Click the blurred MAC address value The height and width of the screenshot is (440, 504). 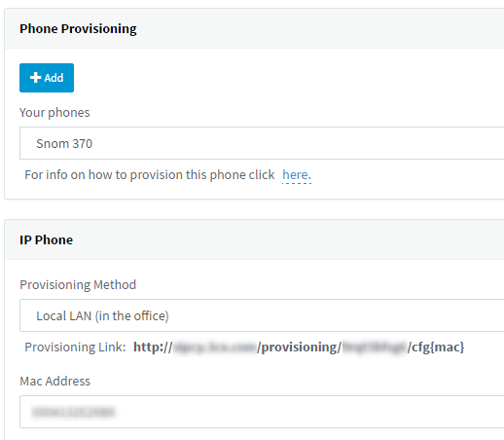click(x=73, y=412)
